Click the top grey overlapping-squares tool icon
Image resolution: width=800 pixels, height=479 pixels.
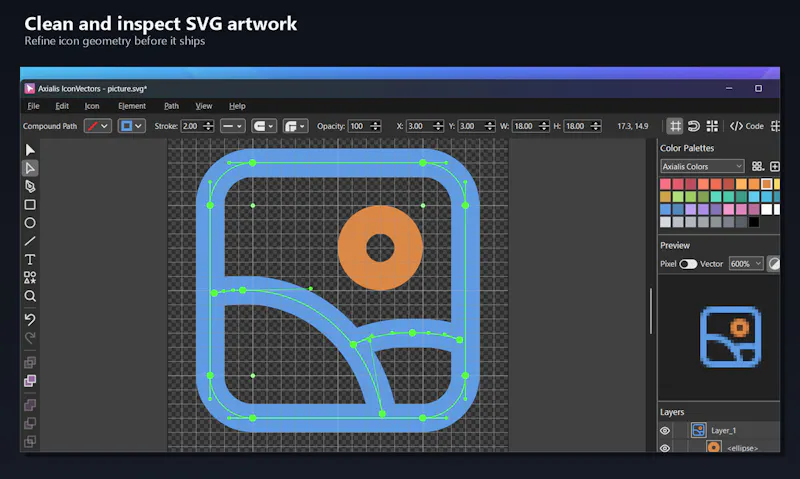click(30, 363)
